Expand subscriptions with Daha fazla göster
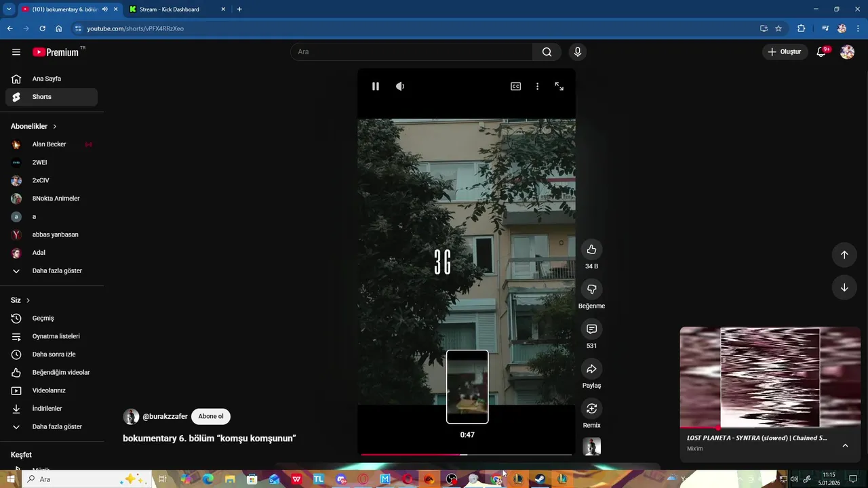 (52, 270)
